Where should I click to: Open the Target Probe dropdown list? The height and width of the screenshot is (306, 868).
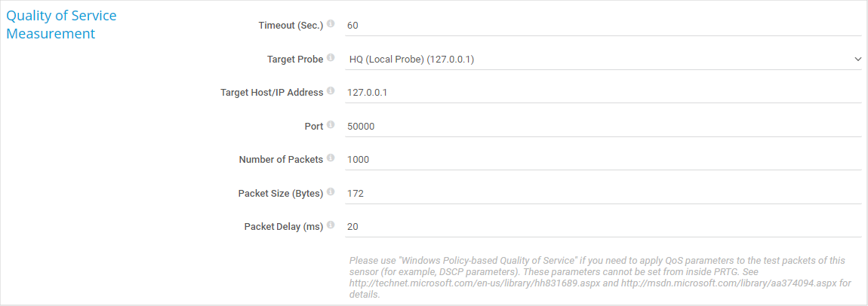(596, 59)
